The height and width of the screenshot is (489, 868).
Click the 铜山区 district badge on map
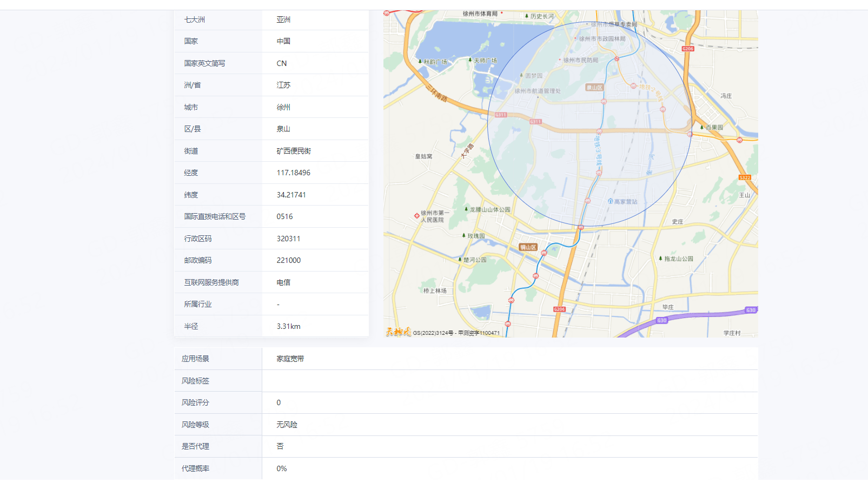(528, 247)
